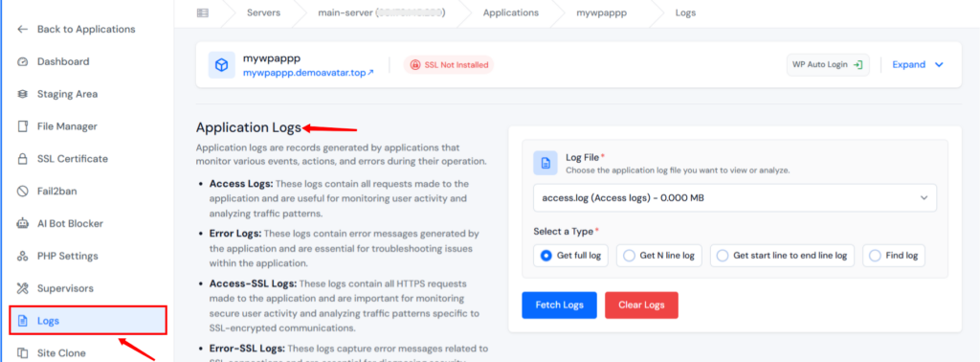Click the File Manager icon
The height and width of the screenshot is (362, 980).
point(23,126)
